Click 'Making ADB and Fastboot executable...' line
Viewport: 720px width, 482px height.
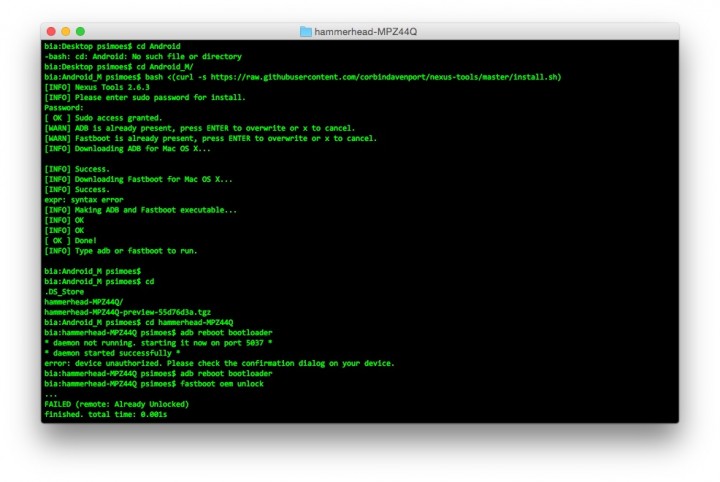click(x=141, y=210)
